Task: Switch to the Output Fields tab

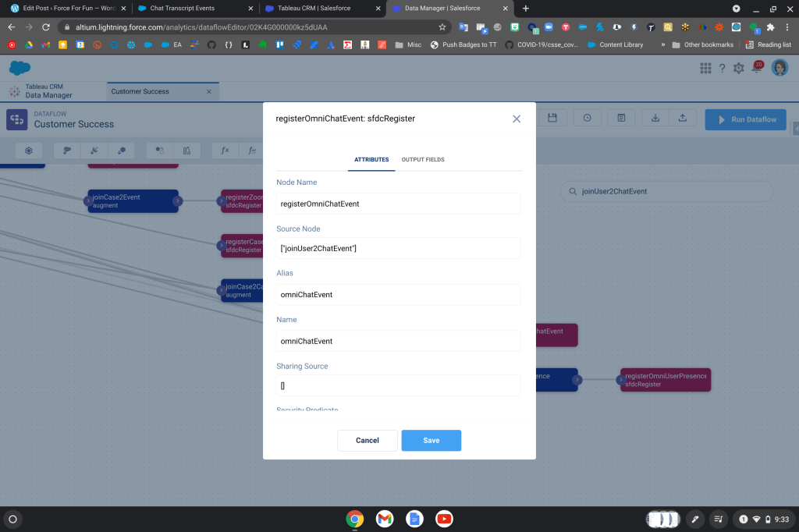Action: click(x=423, y=160)
